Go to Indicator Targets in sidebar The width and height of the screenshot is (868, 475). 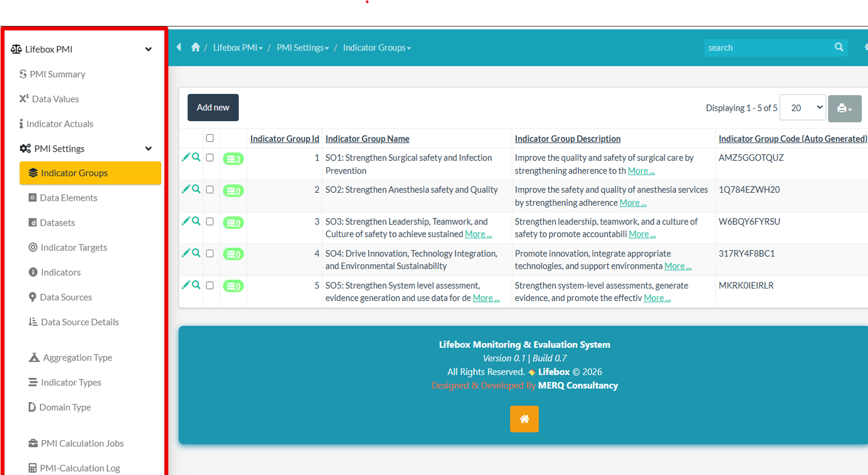click(x=73, y=247)
